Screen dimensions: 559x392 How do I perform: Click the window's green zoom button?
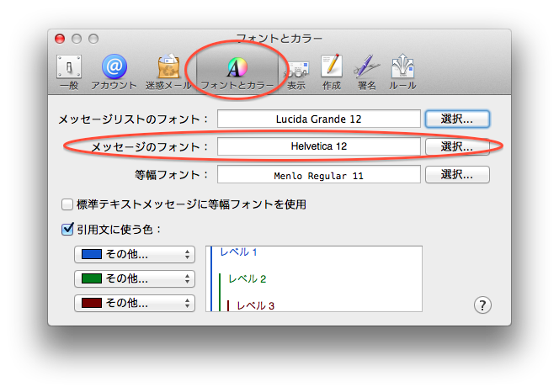click(93, 39)
